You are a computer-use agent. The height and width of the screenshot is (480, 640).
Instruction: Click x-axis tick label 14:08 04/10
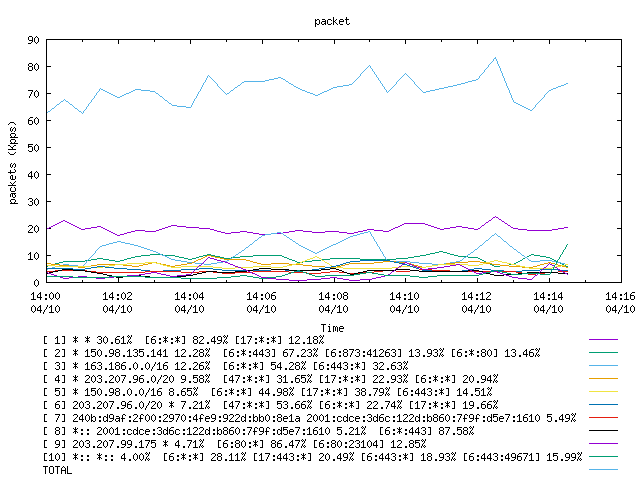point(333,302)
